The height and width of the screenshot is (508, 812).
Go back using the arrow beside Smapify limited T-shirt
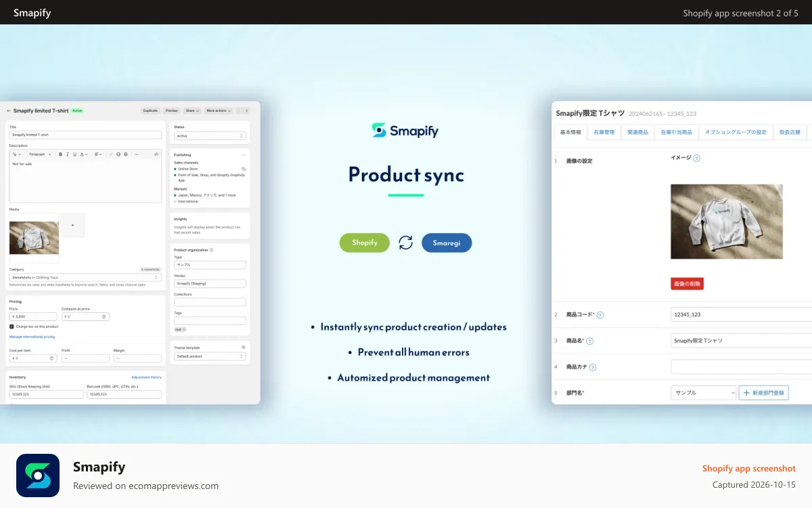coord(9,110)
